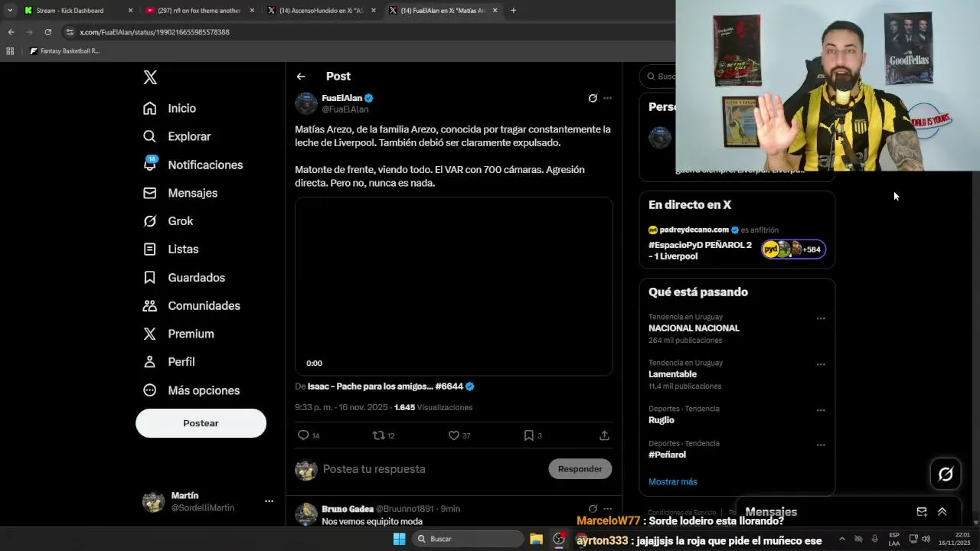Open Bruno Gadea reply profile

click(348, 509)
